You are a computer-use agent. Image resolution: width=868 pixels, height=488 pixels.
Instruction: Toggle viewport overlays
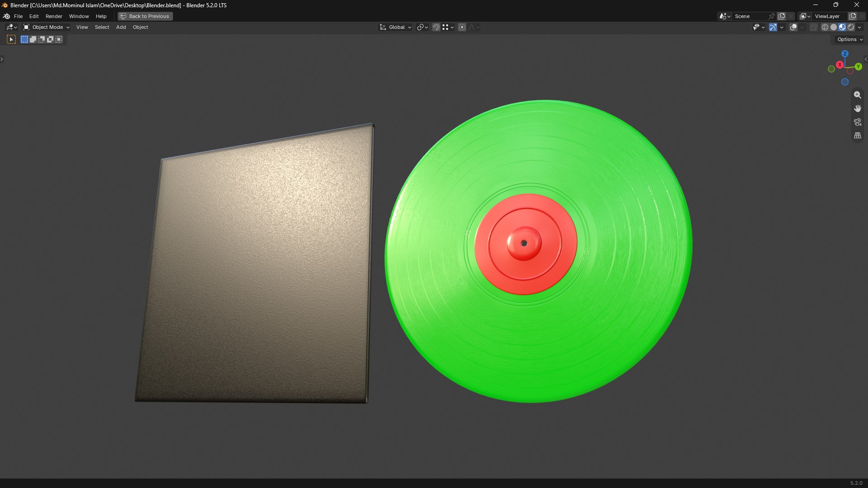point(793,27)
